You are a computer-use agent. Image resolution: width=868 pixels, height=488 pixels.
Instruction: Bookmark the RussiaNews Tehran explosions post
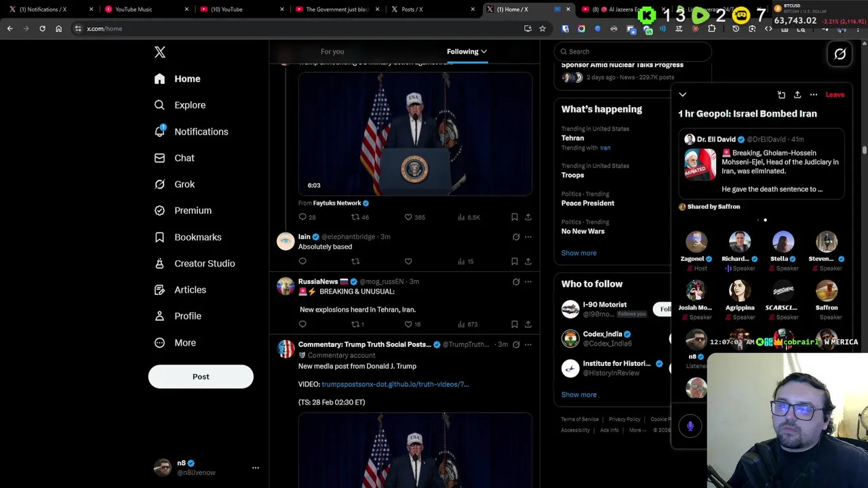point(515,324)
